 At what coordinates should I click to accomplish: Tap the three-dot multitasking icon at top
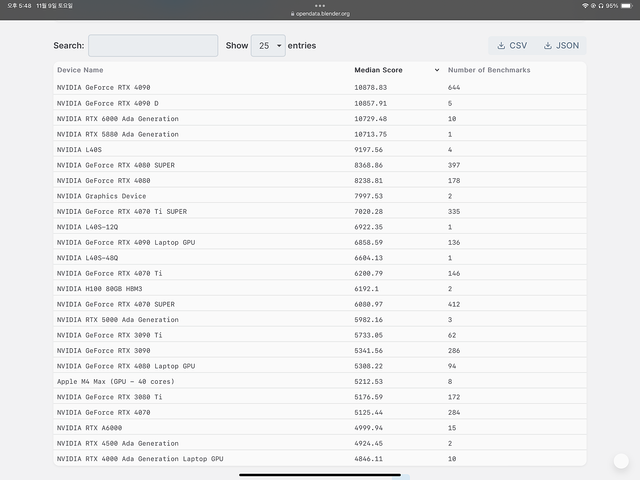(320, 5)
